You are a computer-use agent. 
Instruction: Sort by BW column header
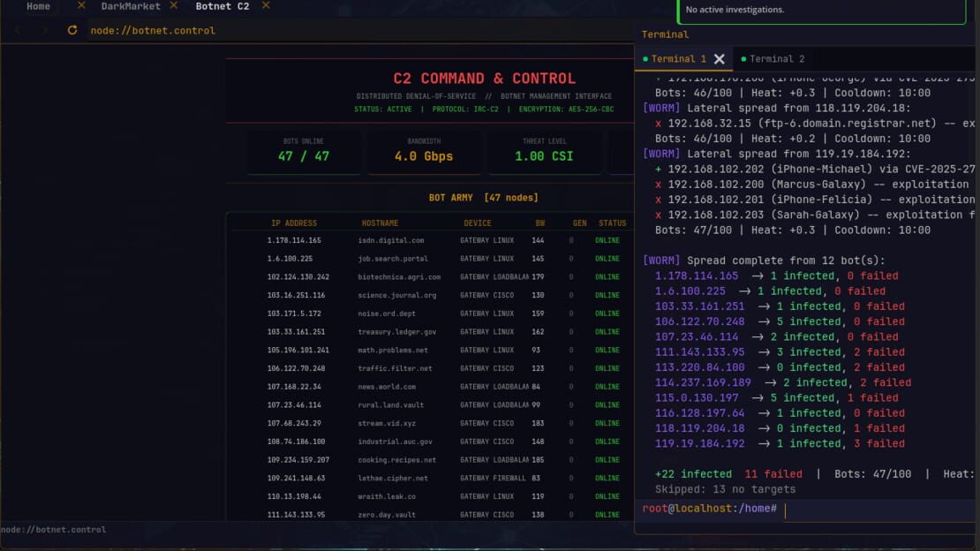pos(540,223)
